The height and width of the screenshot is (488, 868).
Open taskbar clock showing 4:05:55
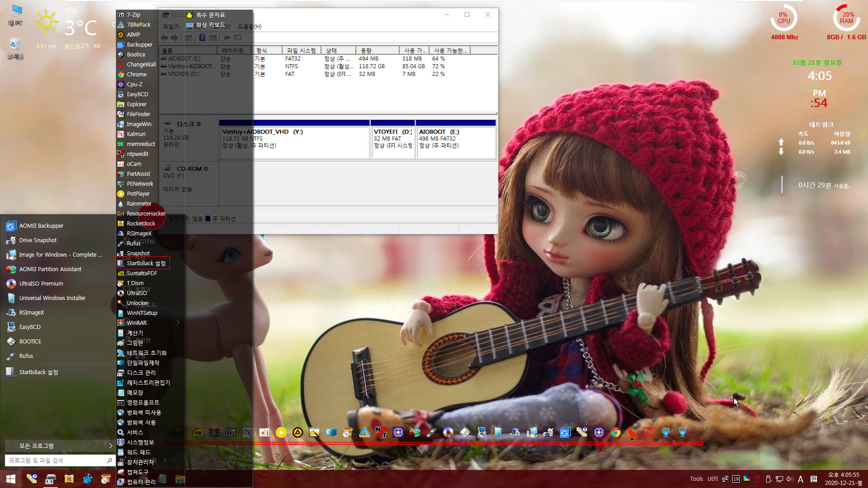843,479
